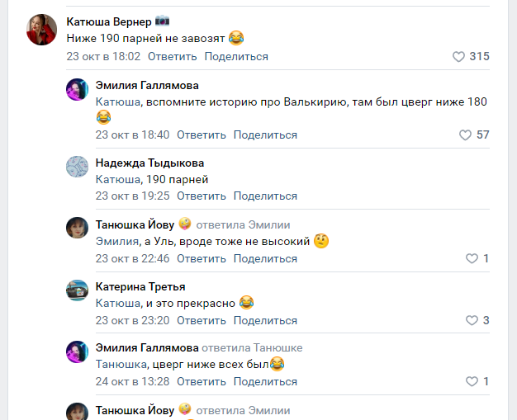Click timestamp 23 окт в 18:40
517x420 pixels.
click(132, 134)
